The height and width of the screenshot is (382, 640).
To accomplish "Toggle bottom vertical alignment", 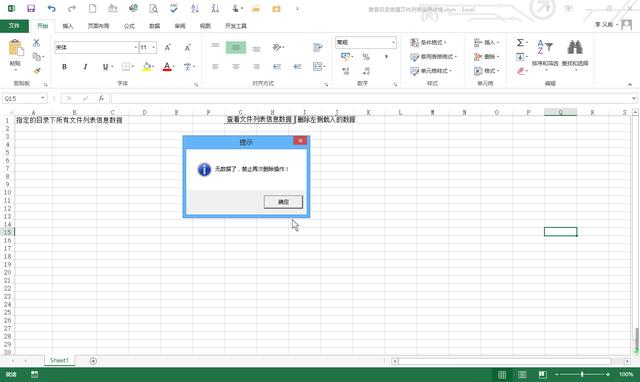I will pyautogui.click(x=256, y=50).
